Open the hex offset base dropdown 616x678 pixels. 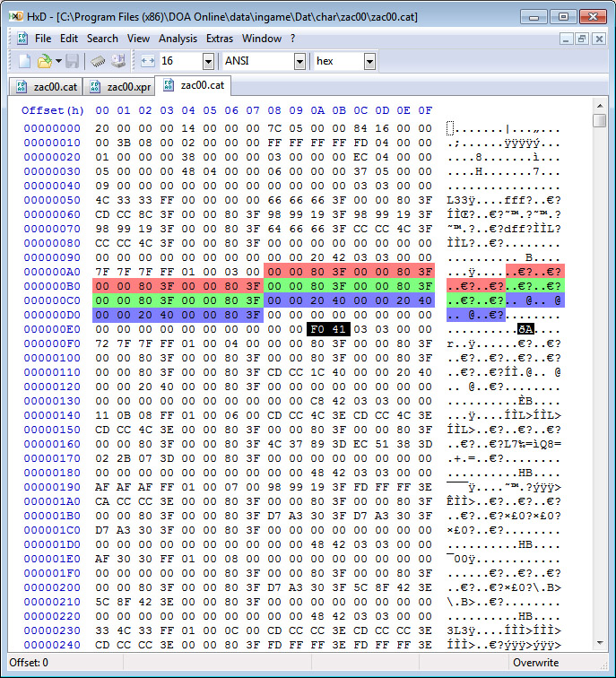click(369, 61)
